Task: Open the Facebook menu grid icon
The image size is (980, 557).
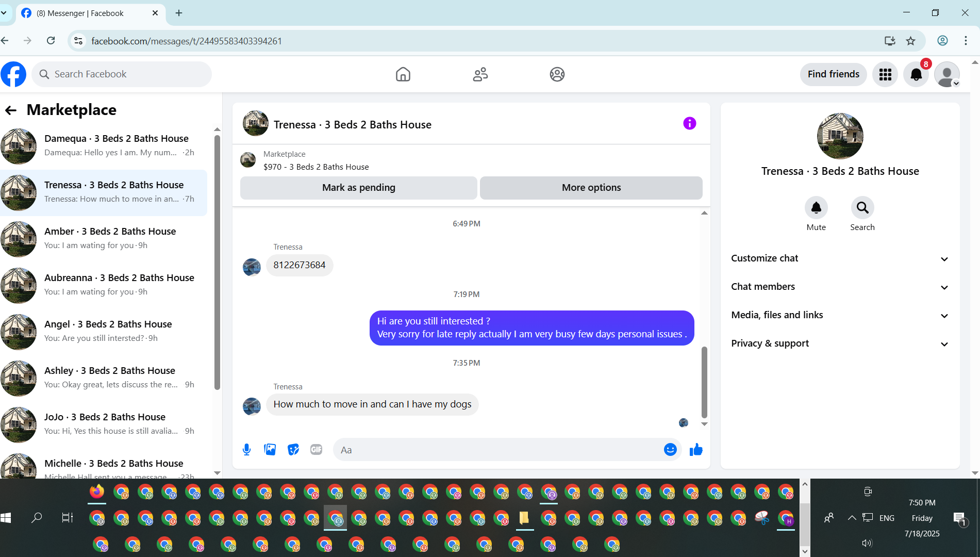Action: click(x=885, y=74)
